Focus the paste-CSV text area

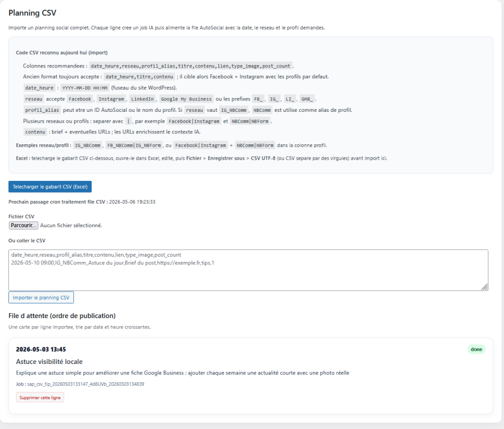248,270
